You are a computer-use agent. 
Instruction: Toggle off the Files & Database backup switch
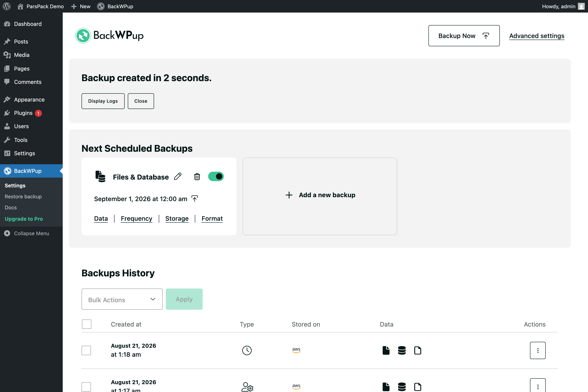click(216, 177)
